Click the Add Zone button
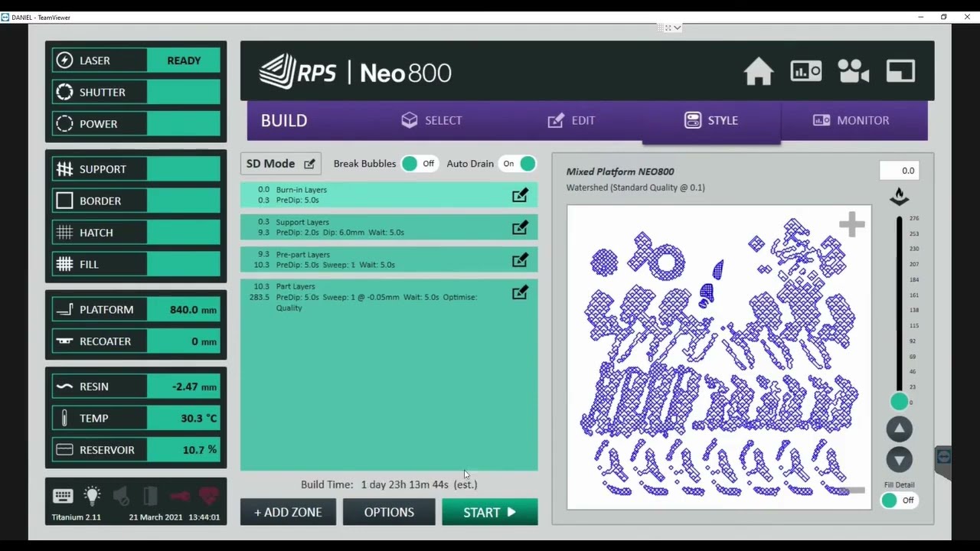The image size is (980, 551). pyautogui.click(x=288, y=513)
